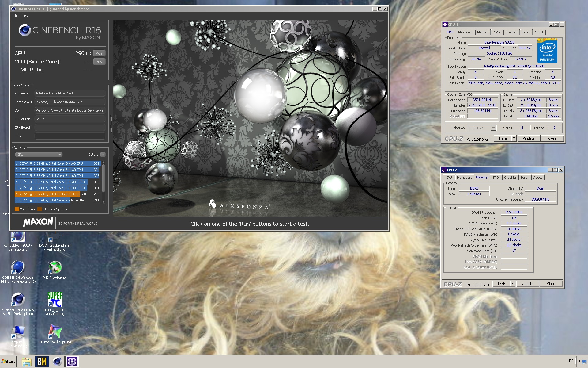
Task: Click the lower CPU-Z title bar icon
Action: [444, 170]
